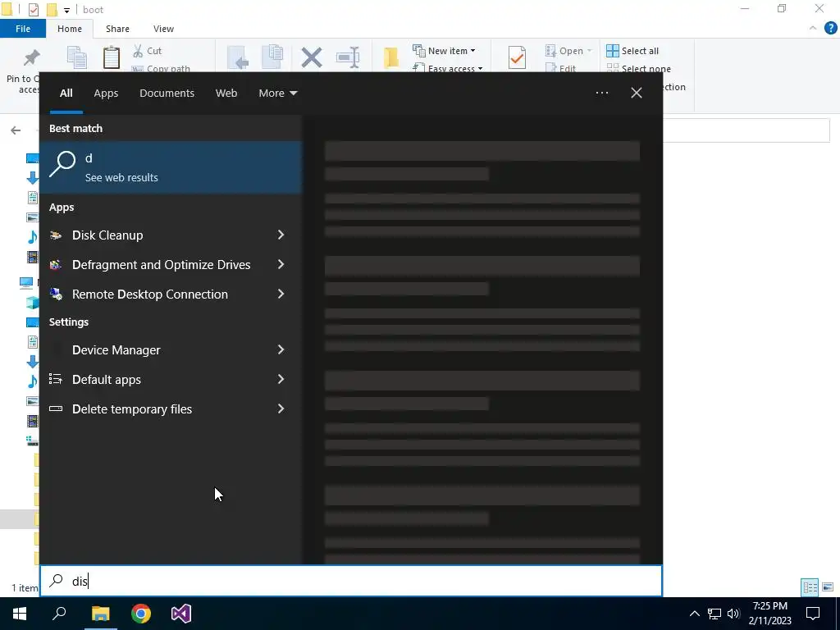Click the Disk Cleanup app icon
The image size is (840, 630).
pyautogui.click(x=56, y=235)
